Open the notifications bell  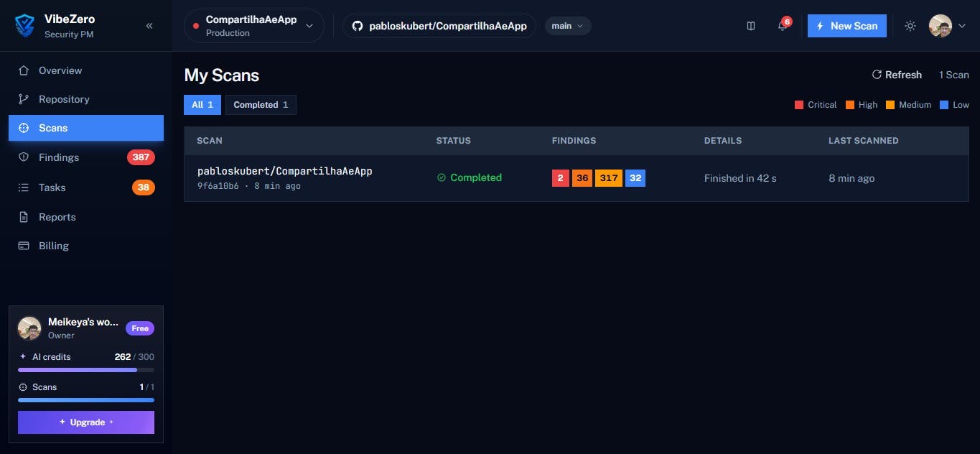click(783, 26)
